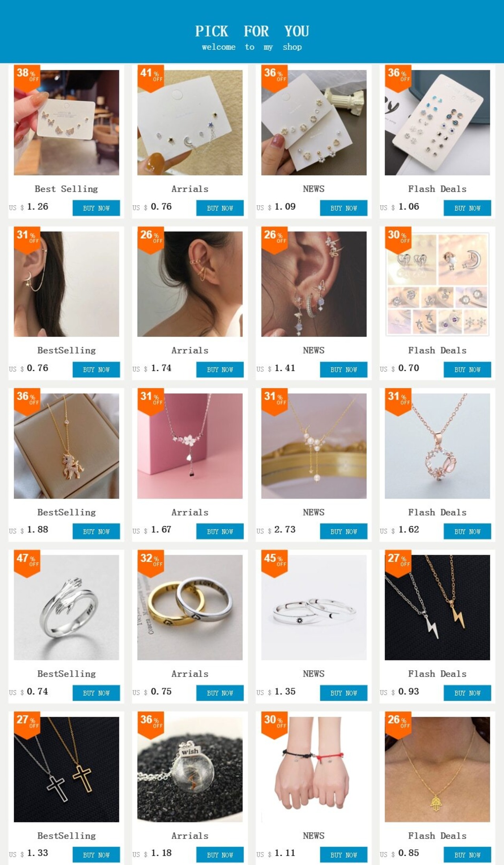
Task: Buy the US $1.26 Best Selling earrings
Action: tap(96, 208)
